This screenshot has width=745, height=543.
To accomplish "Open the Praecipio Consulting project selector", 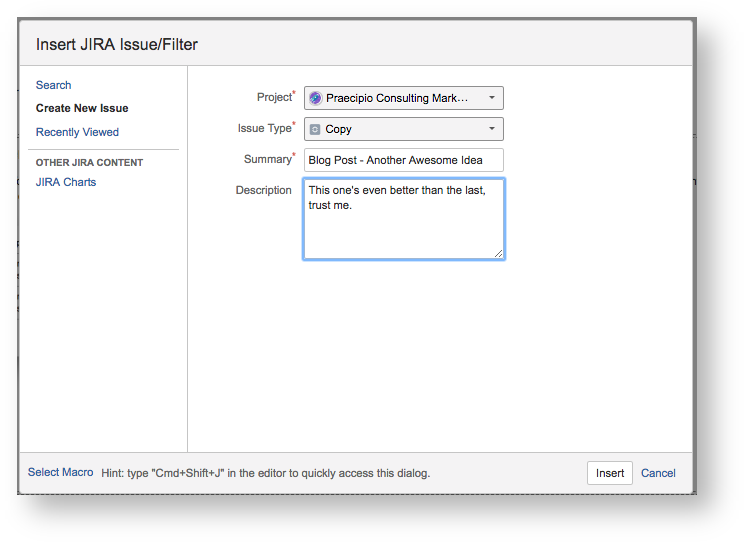I will tap(404, 98).
